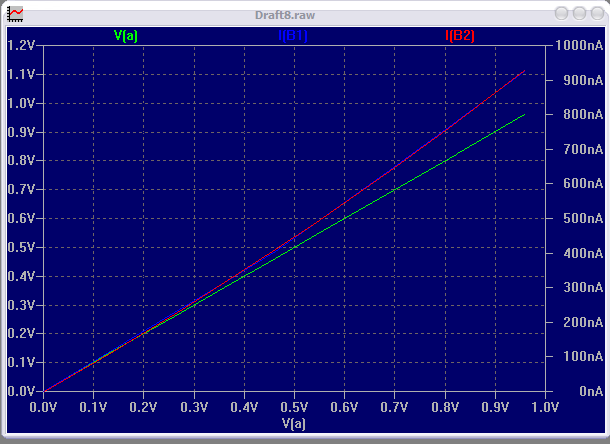Click the 0.0V left vertical axis label
The width and height of the screenshot is (610, 444).
point(22,392)
